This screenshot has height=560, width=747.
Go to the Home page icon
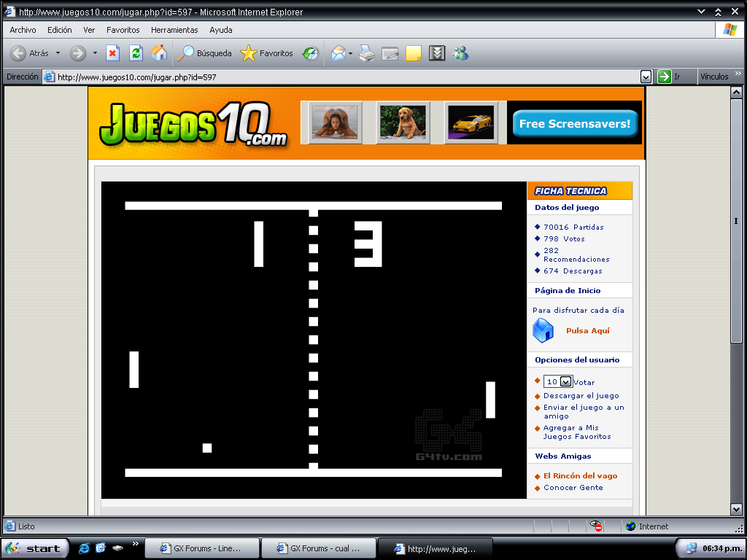[159, 53]
